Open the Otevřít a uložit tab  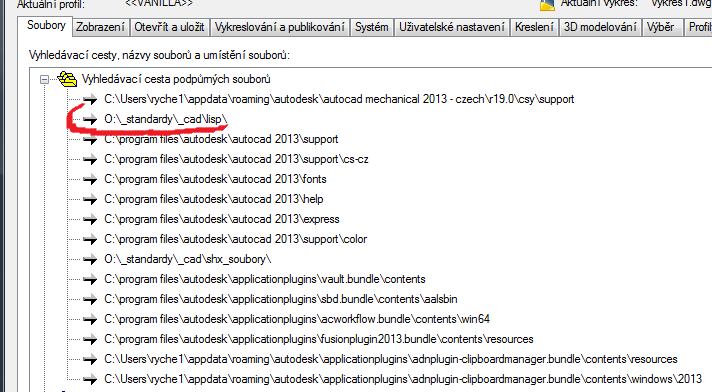tap(169, 27)
